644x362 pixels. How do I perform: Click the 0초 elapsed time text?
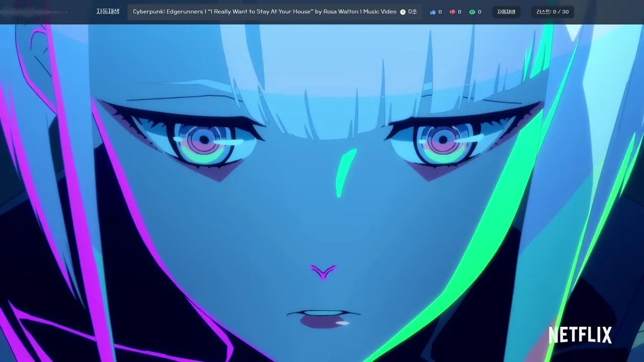pyautogui.click(x=413, y=12)
